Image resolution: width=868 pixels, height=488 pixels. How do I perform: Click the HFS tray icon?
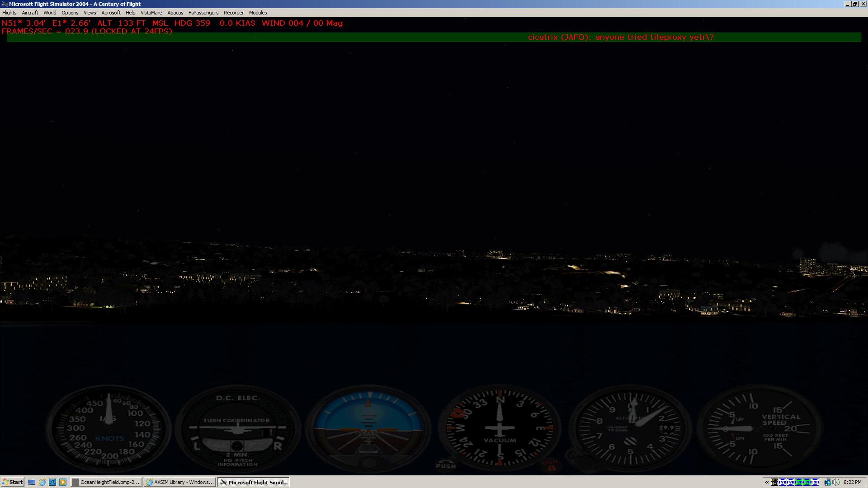click(774, 482)
